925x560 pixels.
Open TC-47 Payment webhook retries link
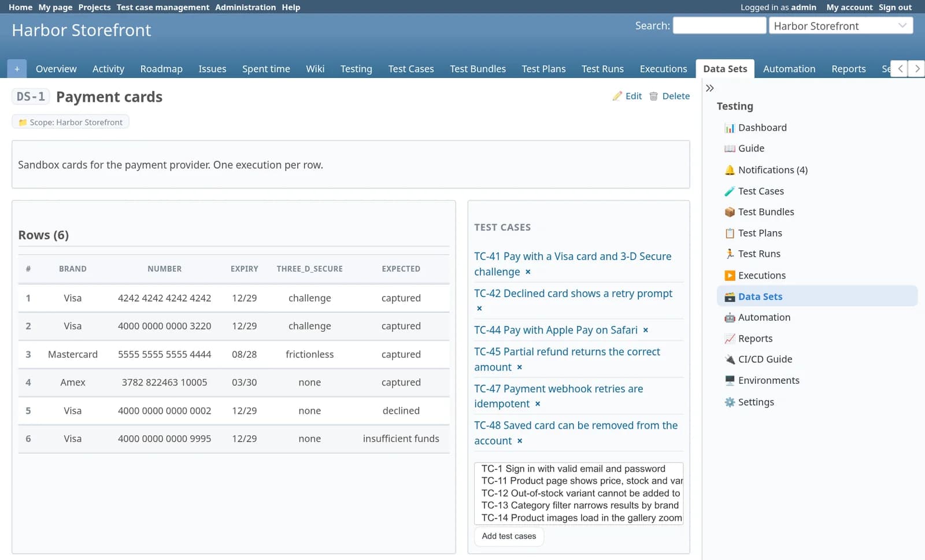click(558, 396)
